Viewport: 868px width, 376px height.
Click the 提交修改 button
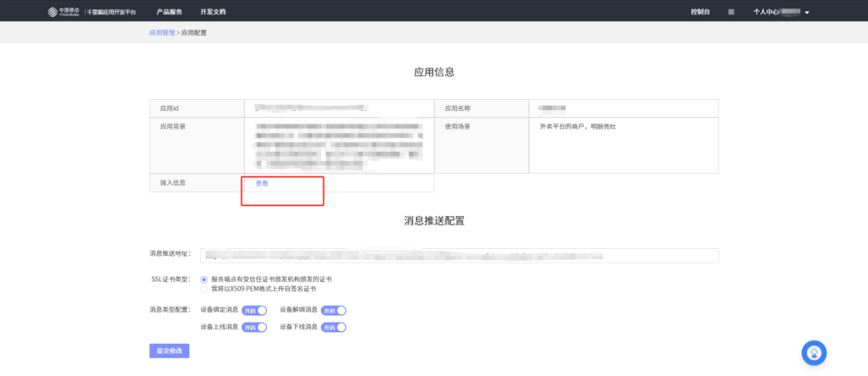(170, 351)
